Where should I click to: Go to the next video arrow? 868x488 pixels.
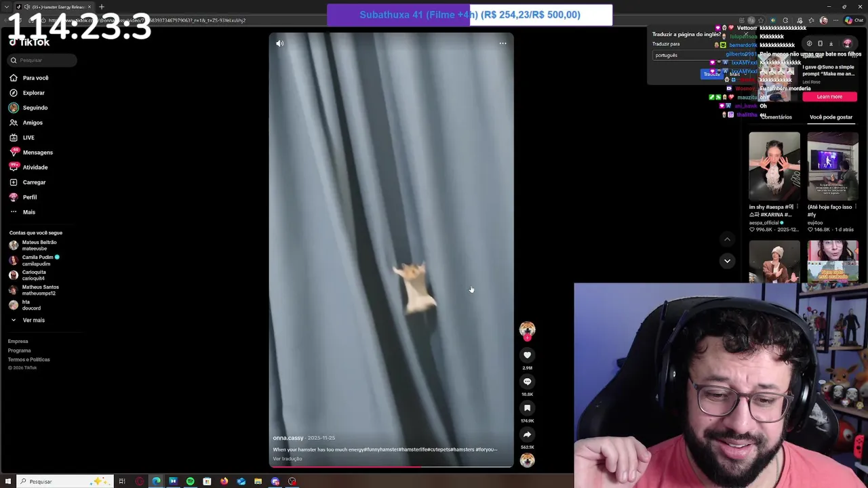[x=727, y=261]
